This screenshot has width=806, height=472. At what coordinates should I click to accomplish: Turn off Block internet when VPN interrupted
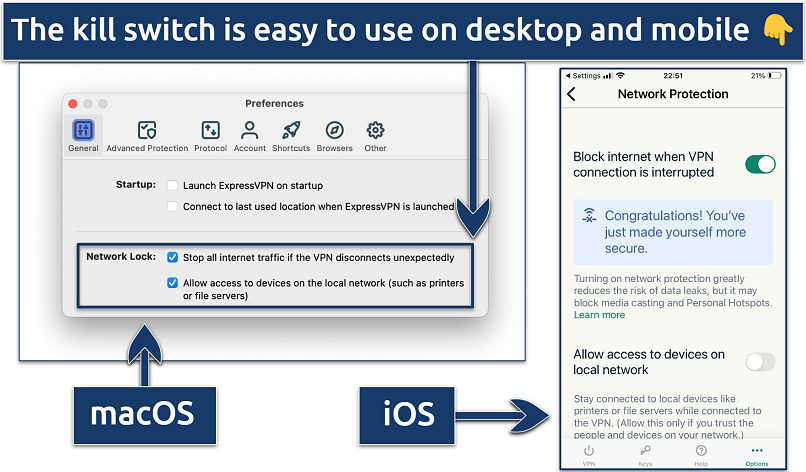(759, 165)
